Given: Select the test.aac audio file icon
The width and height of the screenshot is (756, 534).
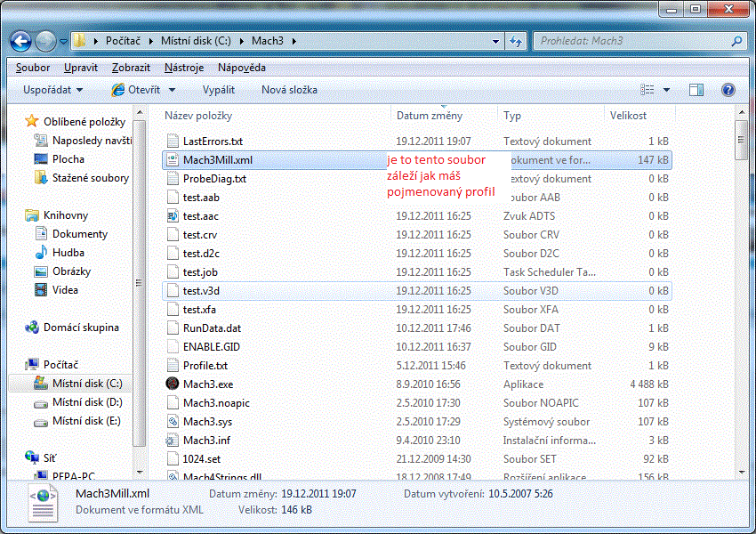Looking at the screenshot, I should coord(173,216).
